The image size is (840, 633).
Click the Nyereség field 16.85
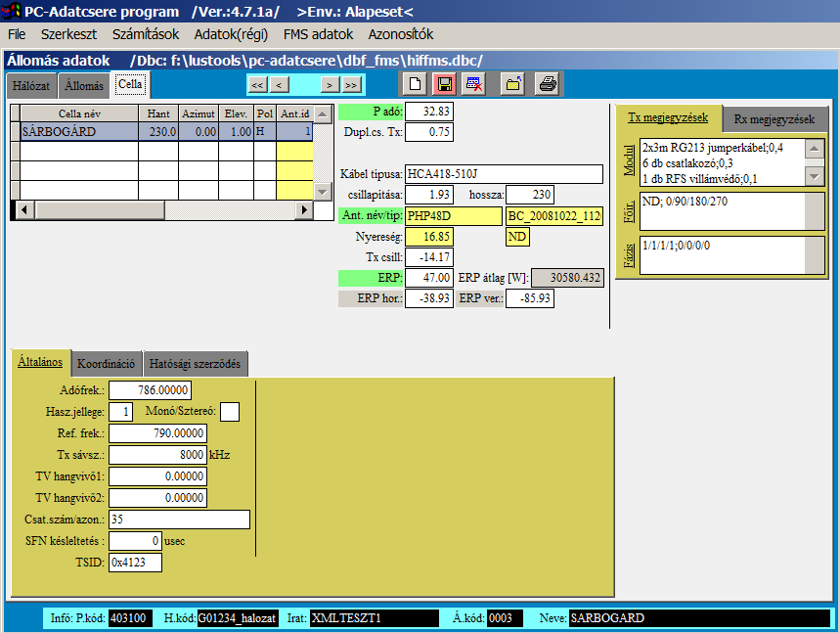(x=429, y=237)
